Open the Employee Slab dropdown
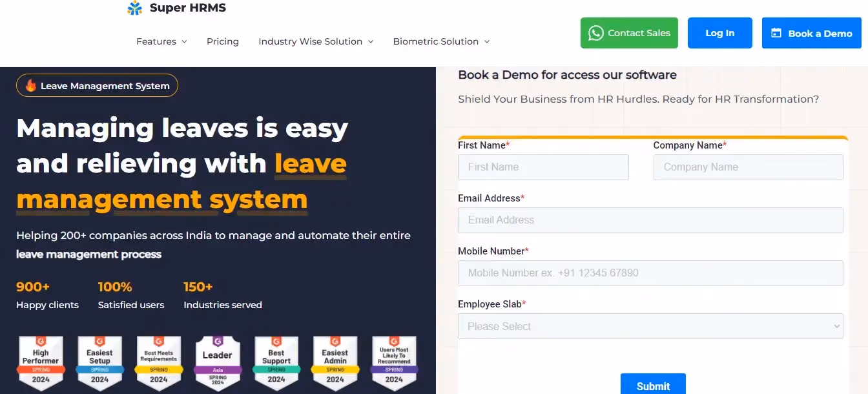This screenshot has height=394, width=868. click(x=650, y=326)
